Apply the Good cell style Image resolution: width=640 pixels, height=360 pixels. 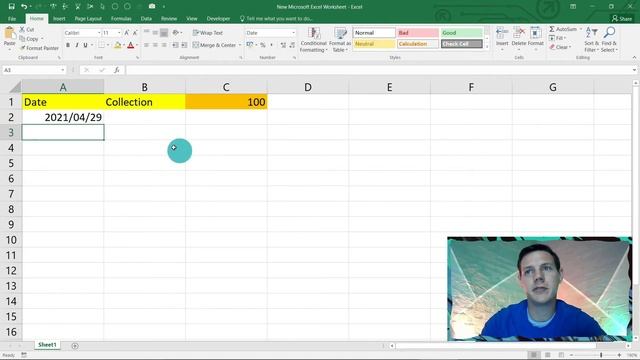(461, 33)
